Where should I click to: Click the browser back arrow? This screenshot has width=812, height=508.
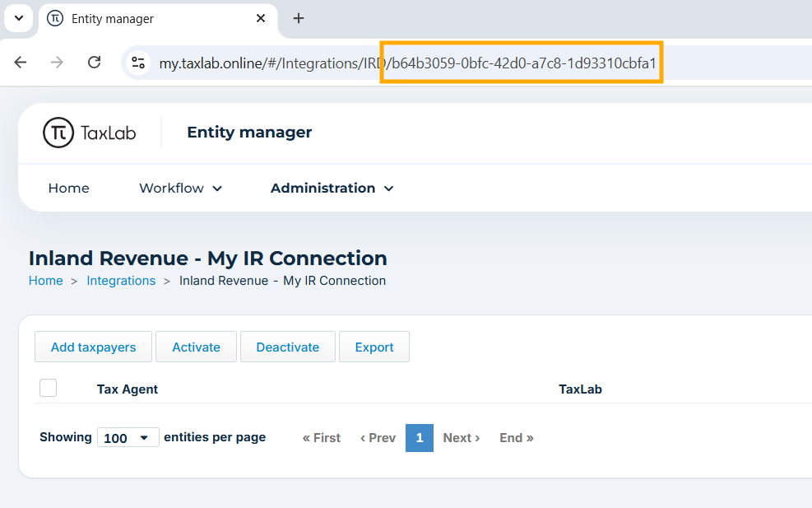(x=21, y=63)
